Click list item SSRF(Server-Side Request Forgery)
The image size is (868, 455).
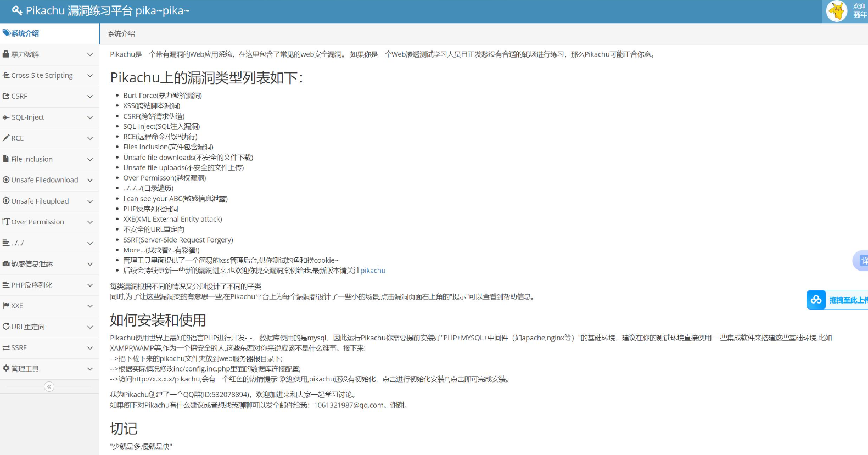tap(178, 240)
